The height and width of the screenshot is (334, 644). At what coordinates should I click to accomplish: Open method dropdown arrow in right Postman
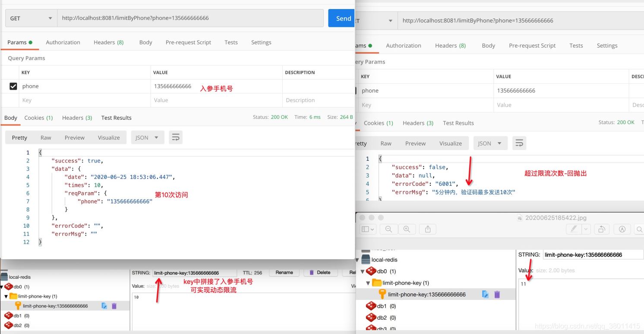391,21
